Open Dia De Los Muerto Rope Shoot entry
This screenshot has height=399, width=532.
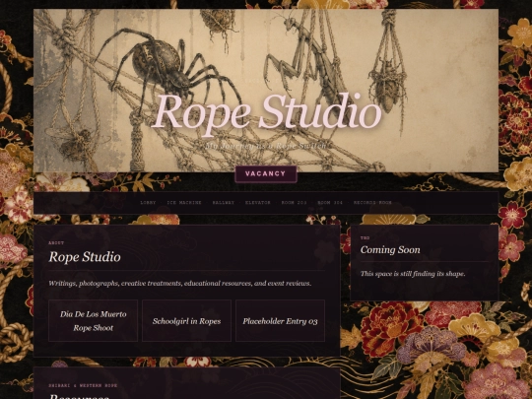click(94, 320)
